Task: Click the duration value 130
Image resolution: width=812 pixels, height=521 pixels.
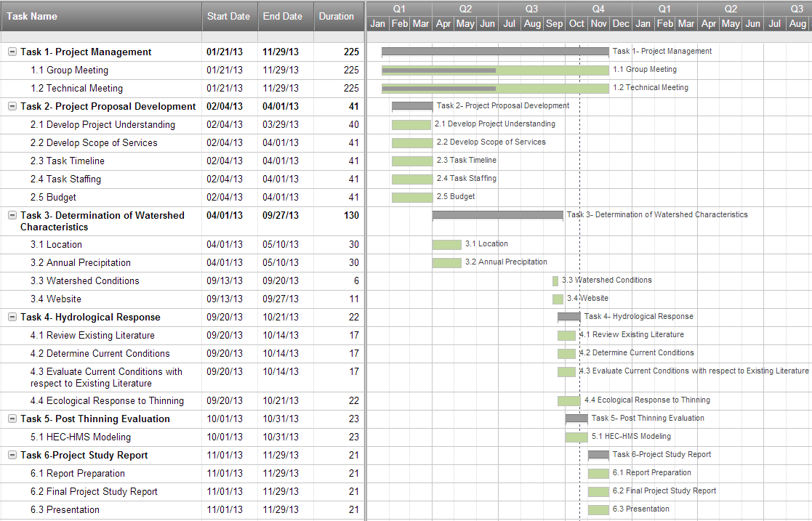Action: click(x=351, y=215)
